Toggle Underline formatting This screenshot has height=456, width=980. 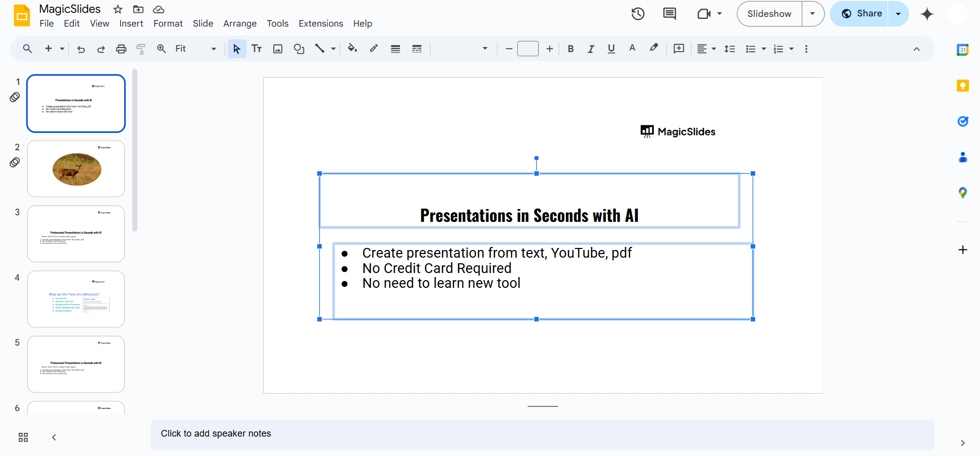point(611,49)
